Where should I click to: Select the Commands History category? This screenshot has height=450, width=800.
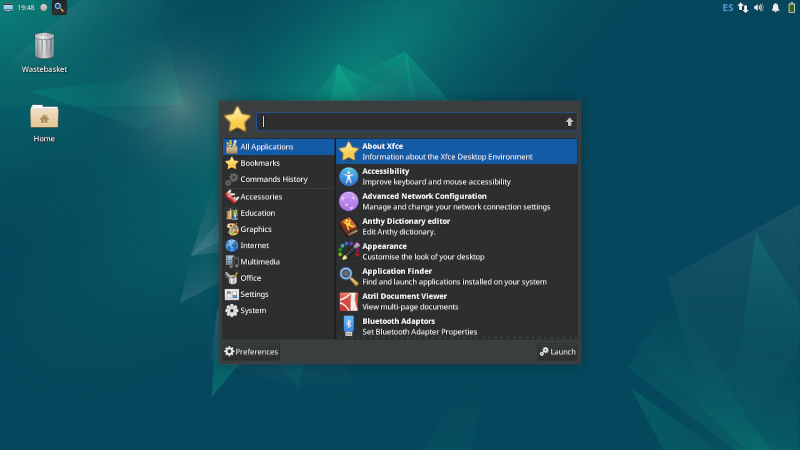coord(279,180)
